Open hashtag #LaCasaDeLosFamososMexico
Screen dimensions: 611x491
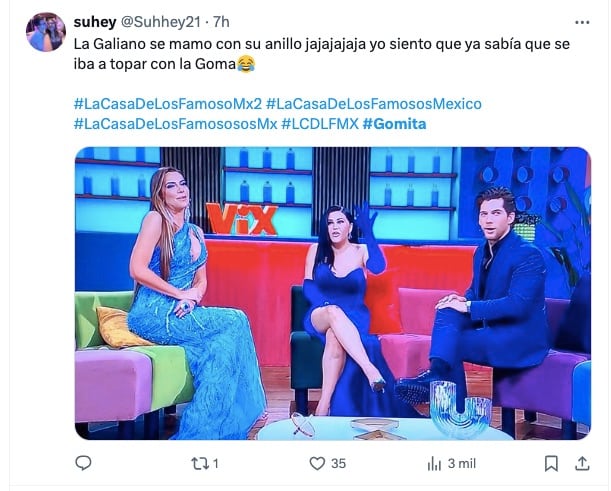pyautogui.click(x=374, y=104)
